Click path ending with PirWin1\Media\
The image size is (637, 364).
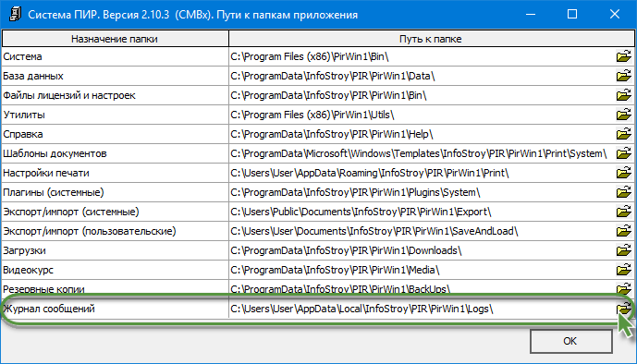click(x=336, y=270)
